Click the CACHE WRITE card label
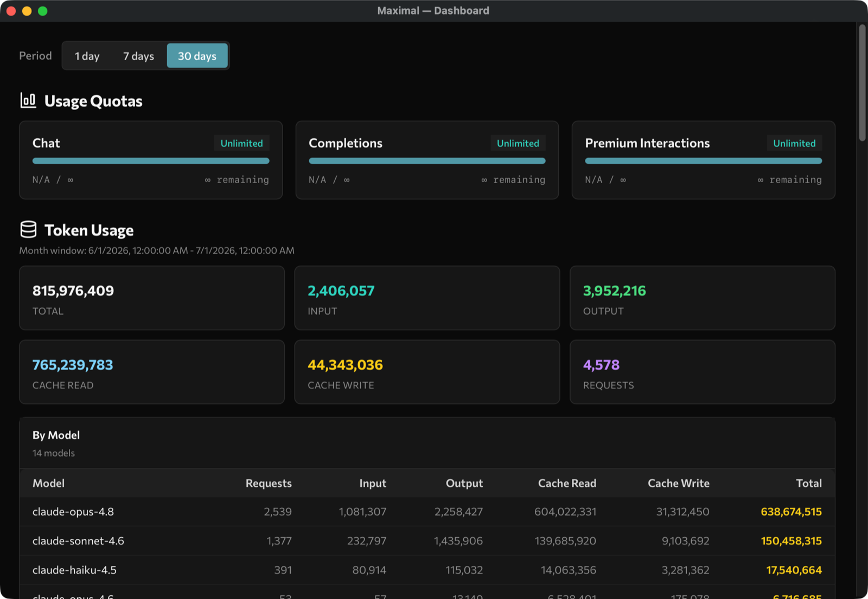The image size is (868, 599). click(x=341, y=385)
